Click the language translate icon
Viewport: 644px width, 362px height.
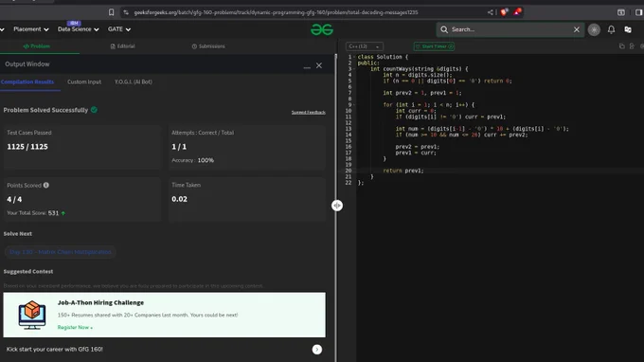(628, 29)
